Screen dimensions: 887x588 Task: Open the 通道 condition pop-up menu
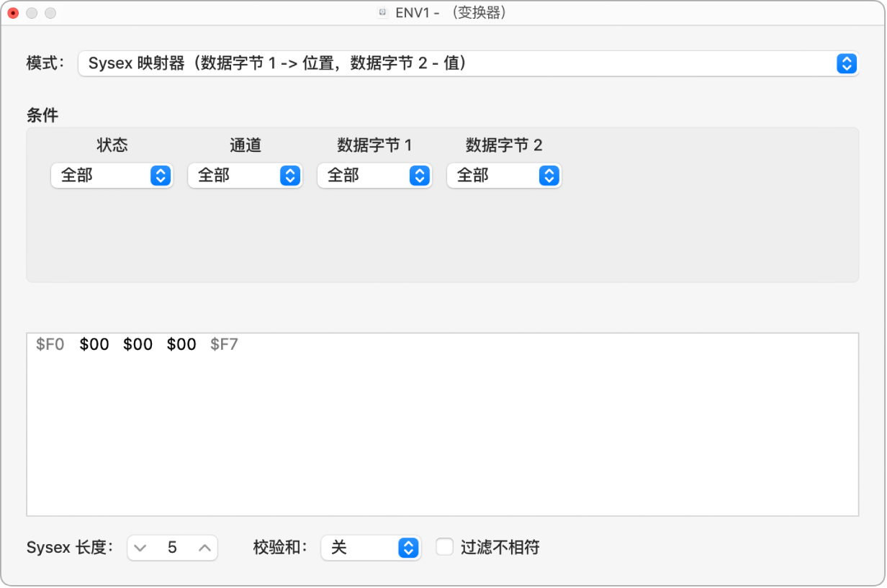pyautogui.click(x=245, y=176)
